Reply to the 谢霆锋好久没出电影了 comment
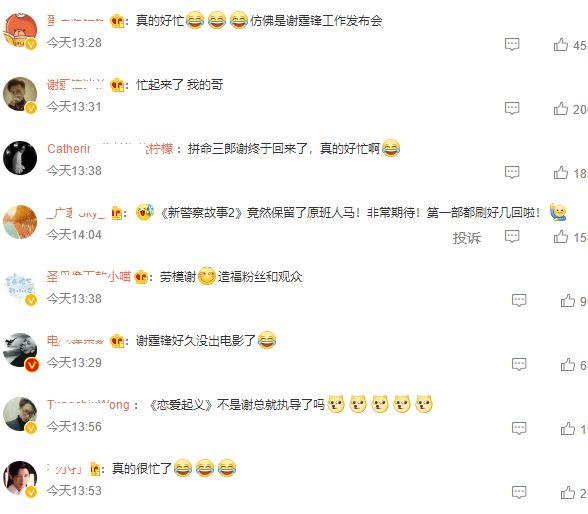This screenshot has width=588, height=514. 519,364
